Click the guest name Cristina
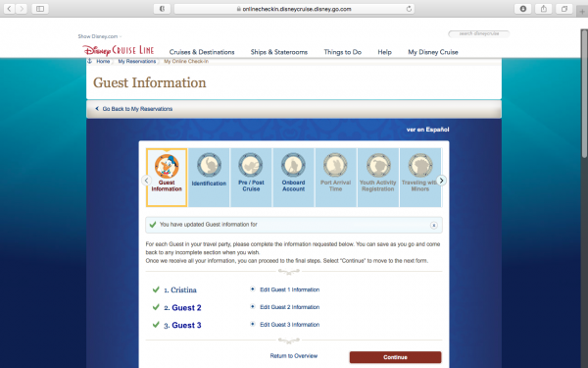 pyautogui.click(x=183, y=289)
